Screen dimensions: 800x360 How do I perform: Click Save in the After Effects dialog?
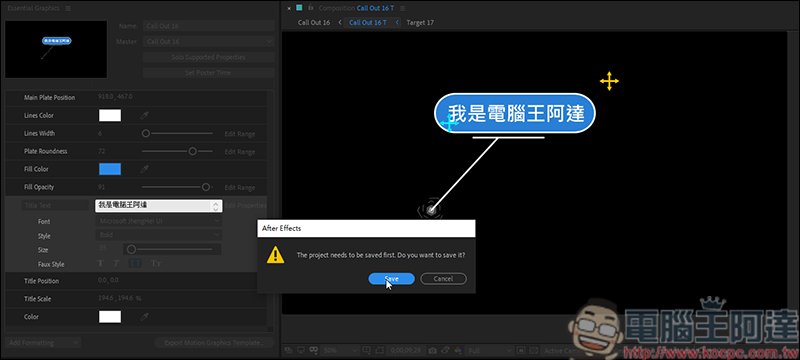(x=391, y=278)
